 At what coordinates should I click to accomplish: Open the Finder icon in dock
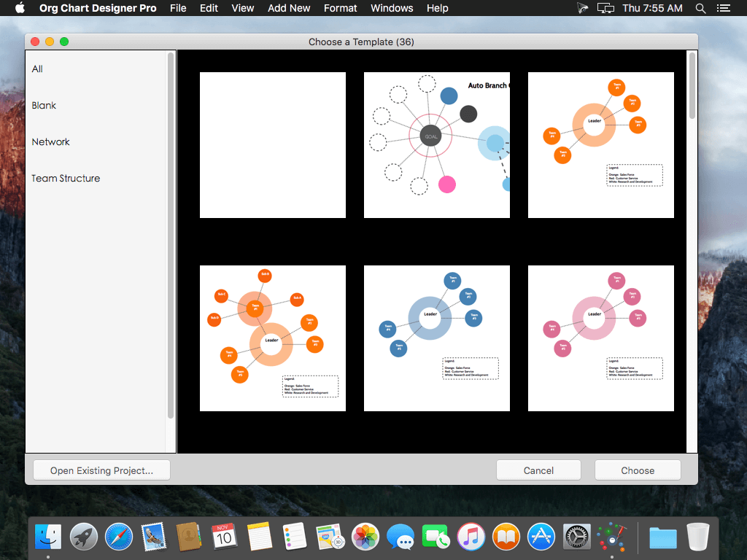[x=48, y=537]
